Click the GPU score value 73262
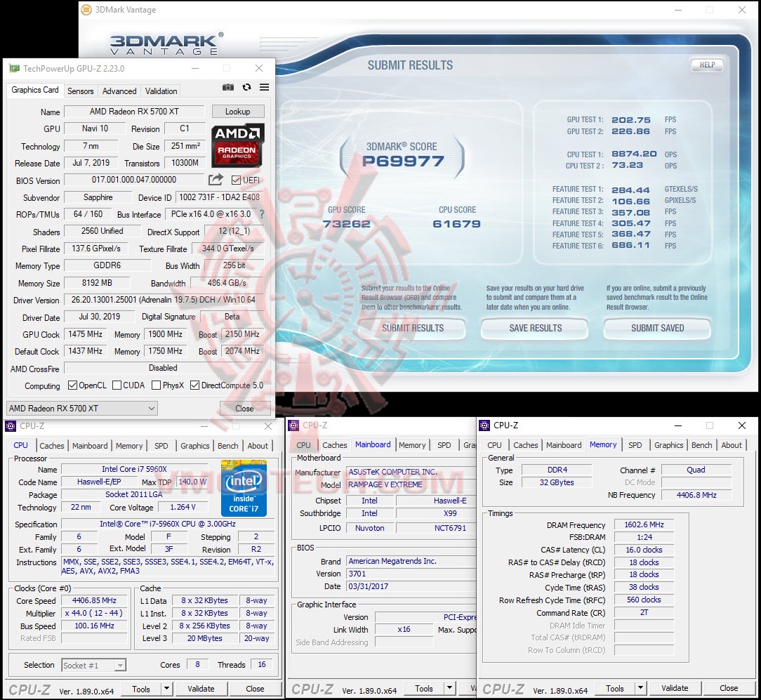The image size is (761, 700). coord(347,224)
